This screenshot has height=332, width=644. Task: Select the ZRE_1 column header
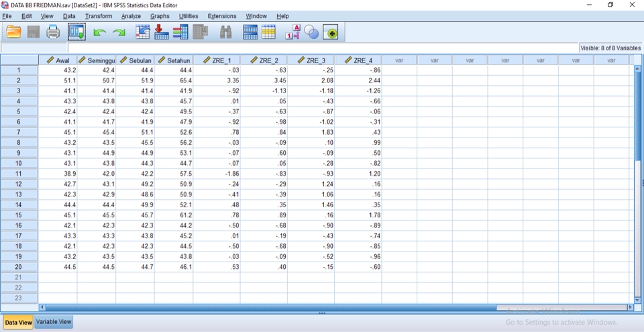(x=217, y=60)
